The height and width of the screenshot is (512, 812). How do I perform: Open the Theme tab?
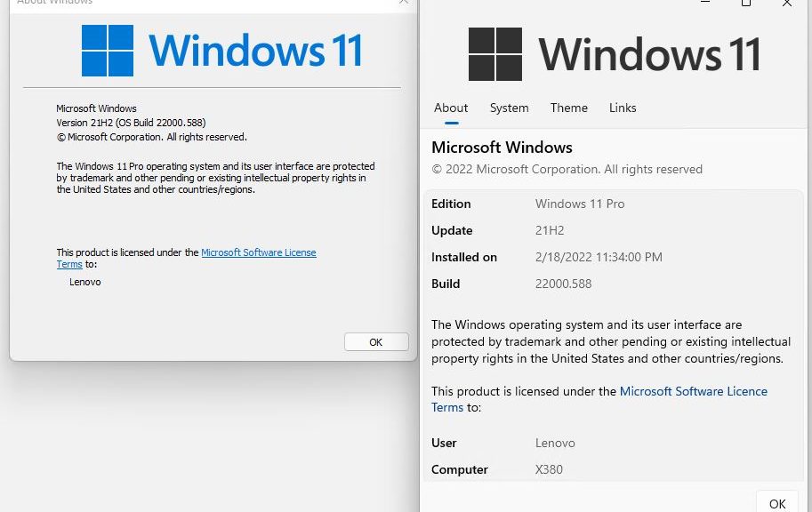tap(568, 108)
